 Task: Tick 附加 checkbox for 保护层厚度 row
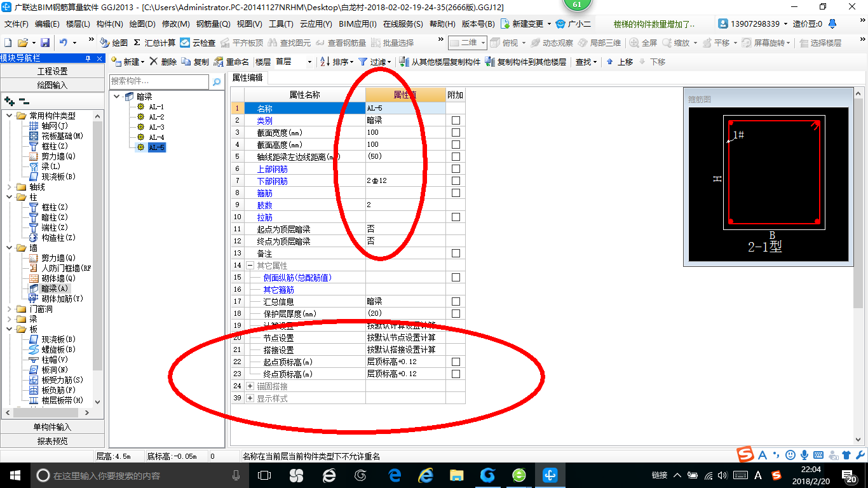[456, 313]
